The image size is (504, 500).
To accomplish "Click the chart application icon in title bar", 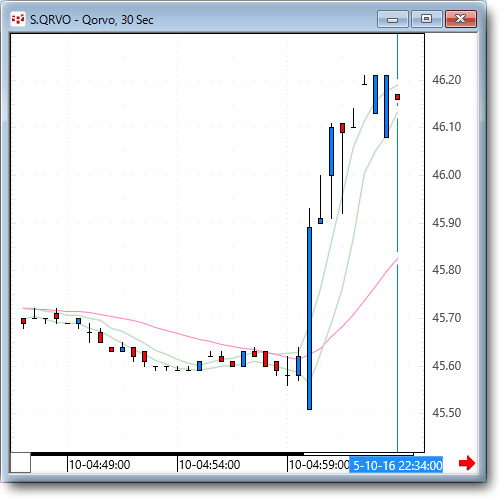I will [18, 19].
